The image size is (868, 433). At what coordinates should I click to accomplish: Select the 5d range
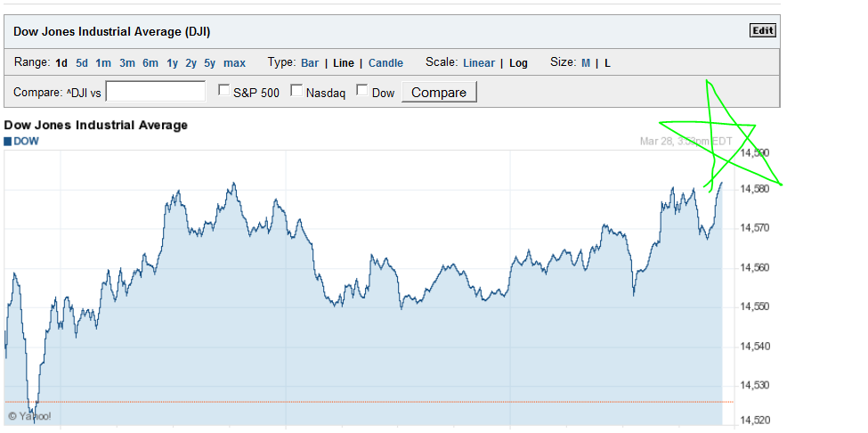coord(82,63)
